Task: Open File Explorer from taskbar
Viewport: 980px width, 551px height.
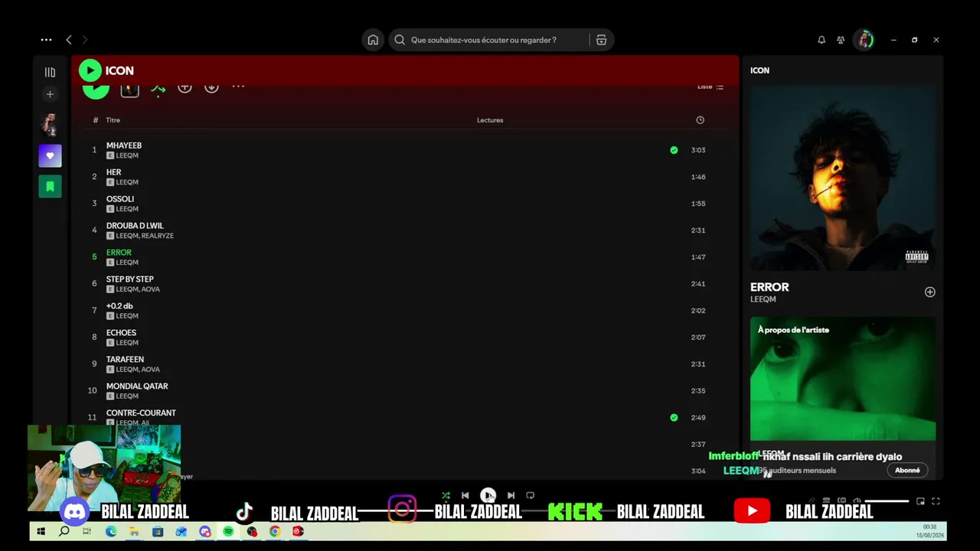Action: [x=134, y=531]
